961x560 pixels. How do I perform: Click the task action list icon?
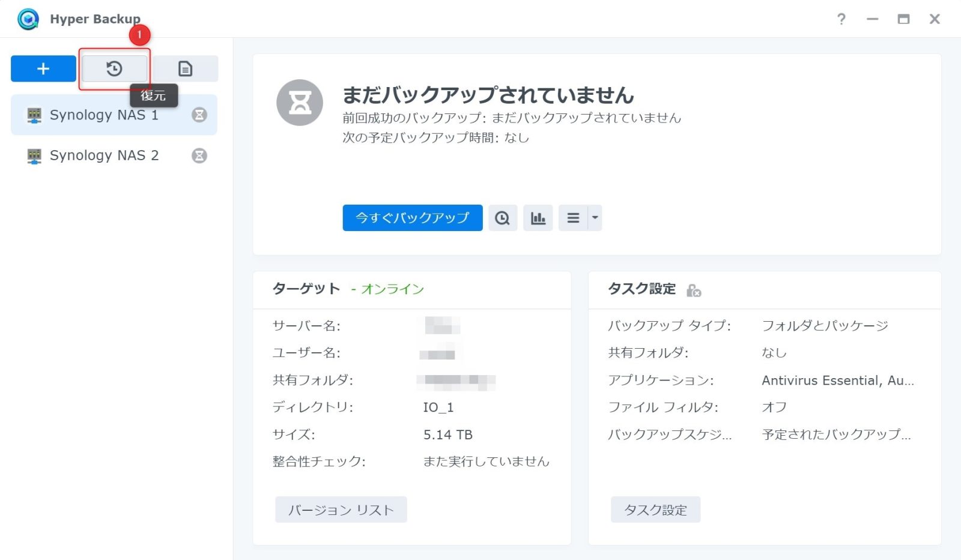pyautogui.click(x=573, y=218)
